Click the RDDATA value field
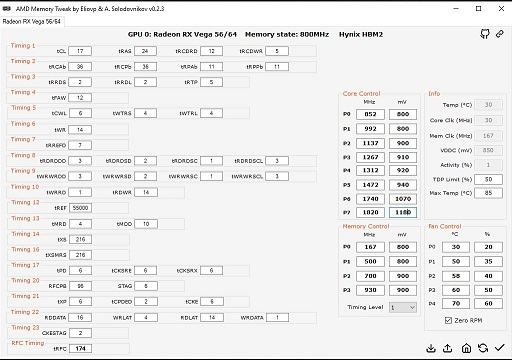The height and width of the screenshot is (360, 512). point(80,317)
